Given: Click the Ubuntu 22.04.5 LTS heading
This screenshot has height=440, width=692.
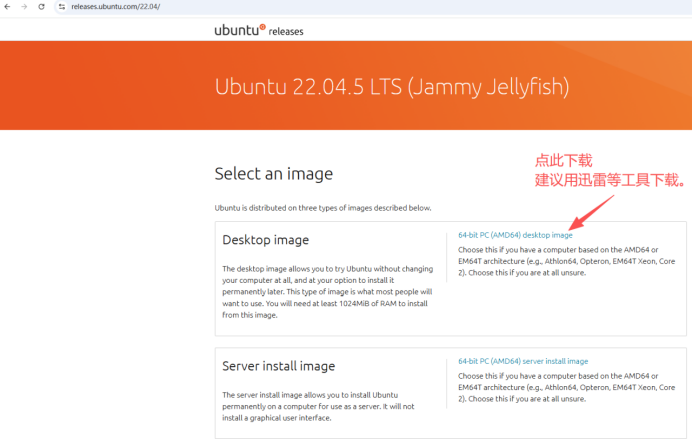Looking at the screenshot, I should pyautogui.click(x=392, y=86).
